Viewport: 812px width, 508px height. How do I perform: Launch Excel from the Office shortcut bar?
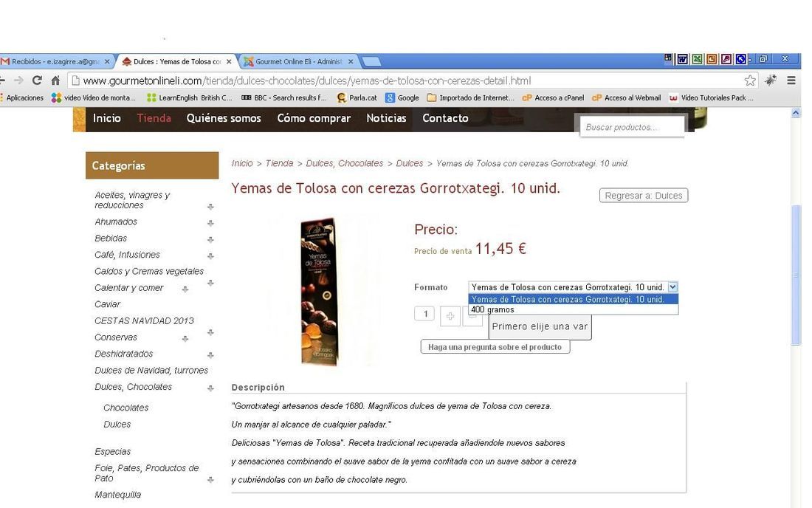point(697,60)
